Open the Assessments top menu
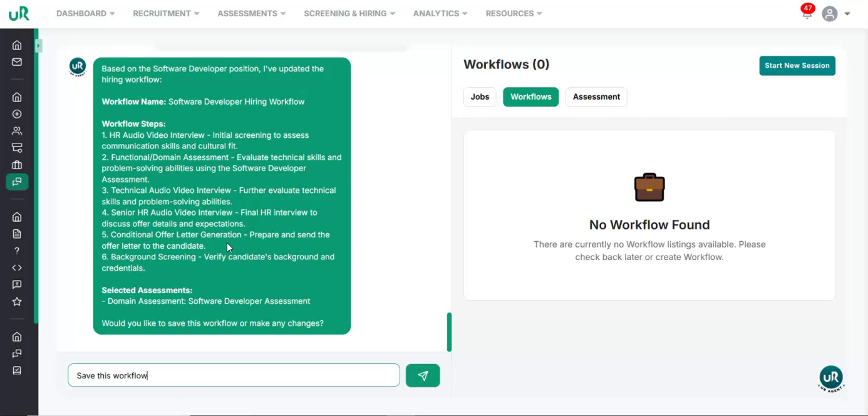 click(x=251, y=13)
